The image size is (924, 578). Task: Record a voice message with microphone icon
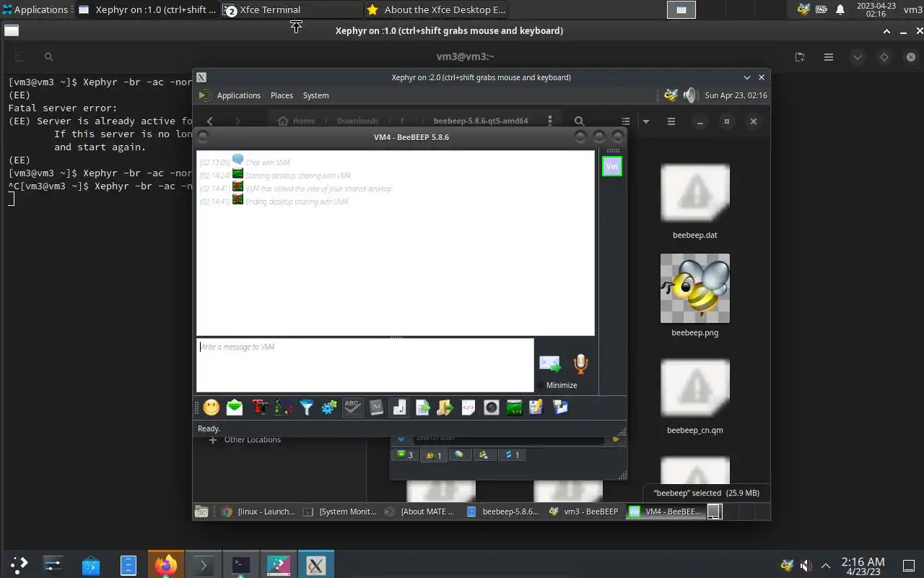(x=580, y=363)
